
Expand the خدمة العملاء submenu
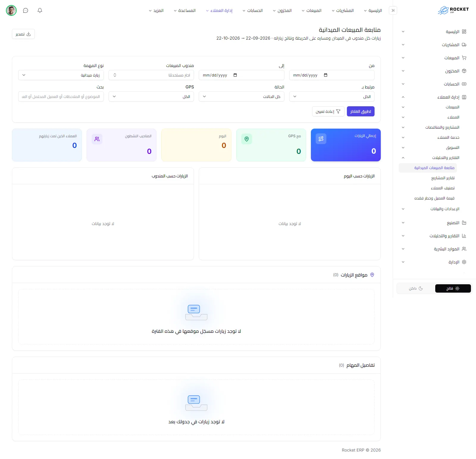coord(403,138)
